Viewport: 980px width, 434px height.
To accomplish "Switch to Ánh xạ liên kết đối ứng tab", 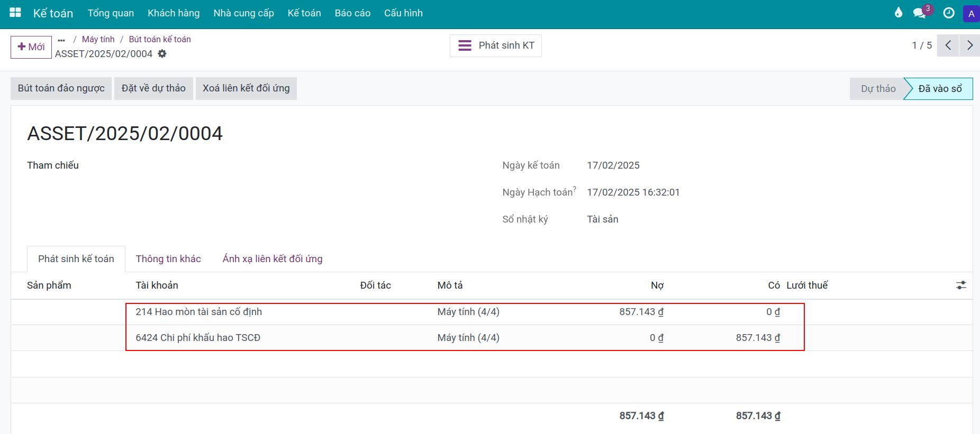I will click(273, 259).
